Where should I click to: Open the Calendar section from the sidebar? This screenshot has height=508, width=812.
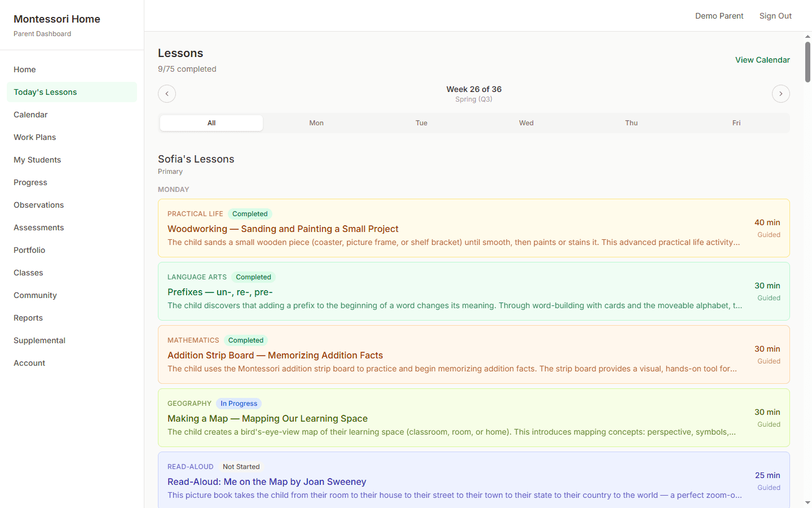[30, 115]
